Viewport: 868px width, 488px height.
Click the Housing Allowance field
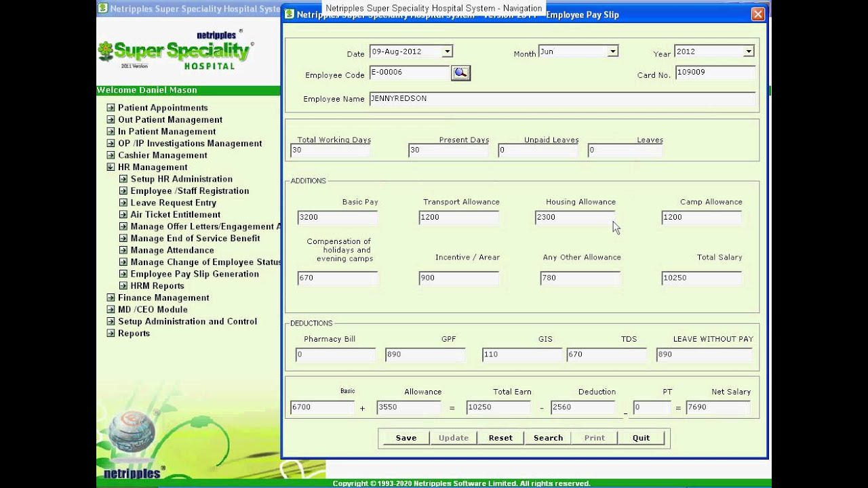575,218
